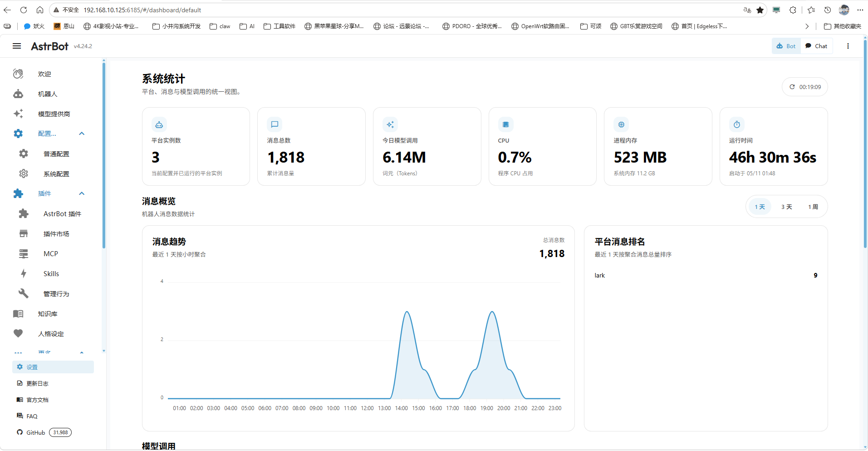Click the 管理行为 wrench icon
The width and height of the screenshot is (868, 451).
coord(24,294)
